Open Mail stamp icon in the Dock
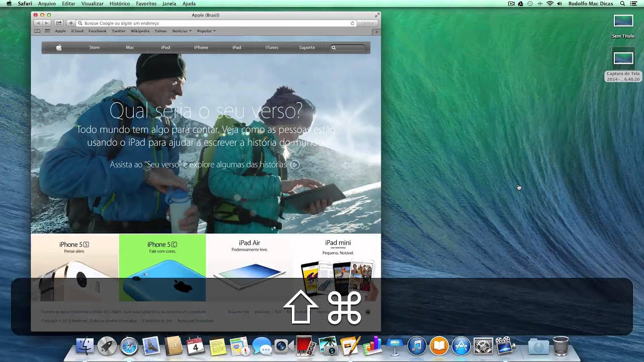The image size is (644, 362). [151, 346]
